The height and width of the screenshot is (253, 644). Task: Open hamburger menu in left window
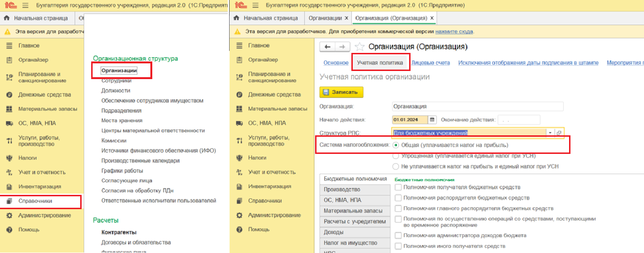pos(25,5)
